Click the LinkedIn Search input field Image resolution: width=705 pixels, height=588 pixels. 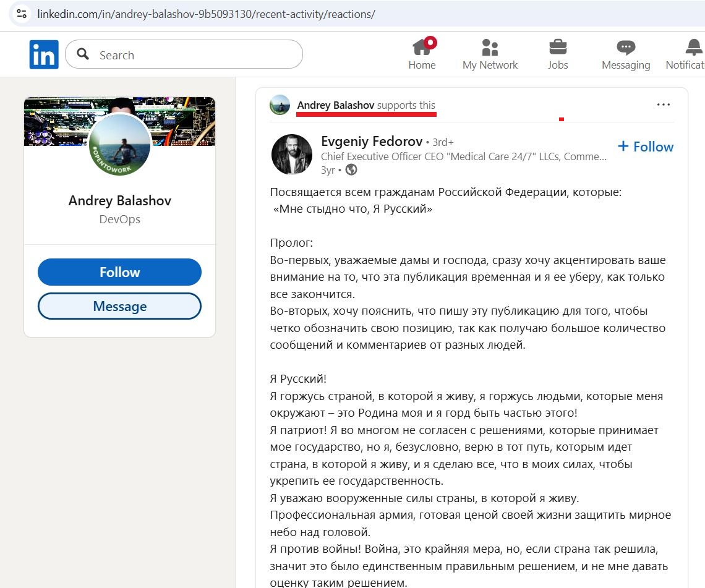184,54
